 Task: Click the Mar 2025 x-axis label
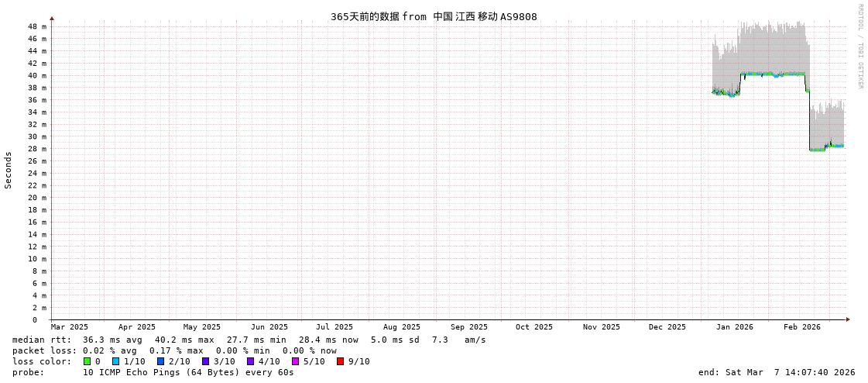tap(70, 327)
